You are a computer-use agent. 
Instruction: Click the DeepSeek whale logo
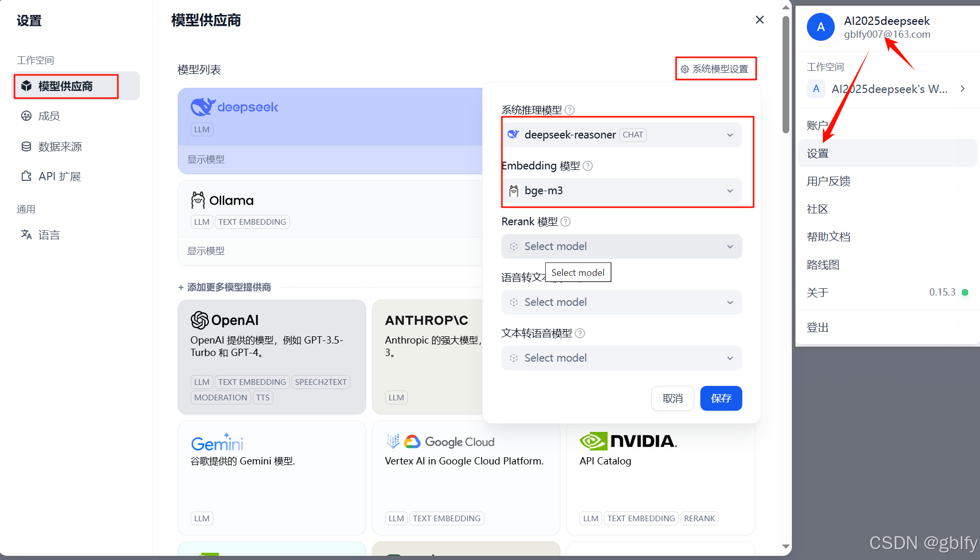[x=203, y=107]
